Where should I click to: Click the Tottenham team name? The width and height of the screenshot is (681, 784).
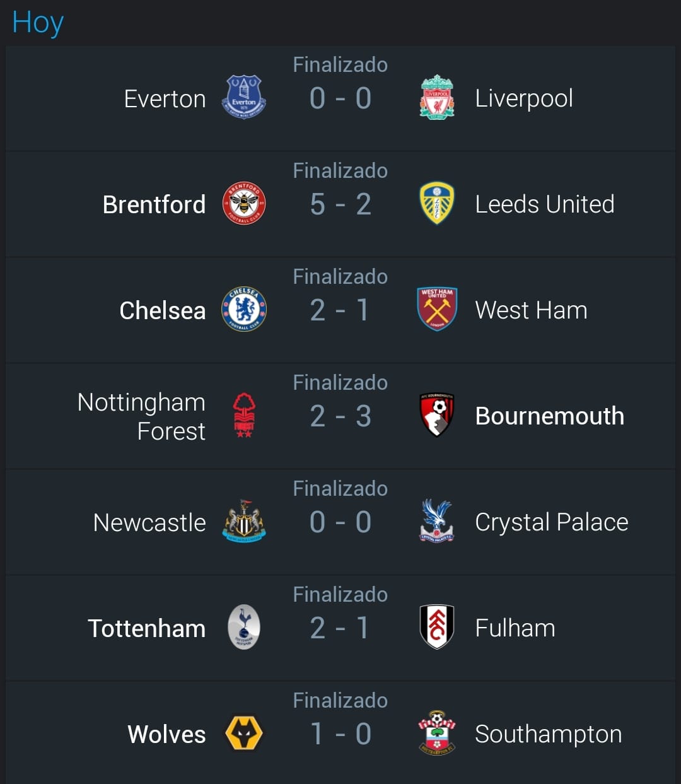coord(147,628)
